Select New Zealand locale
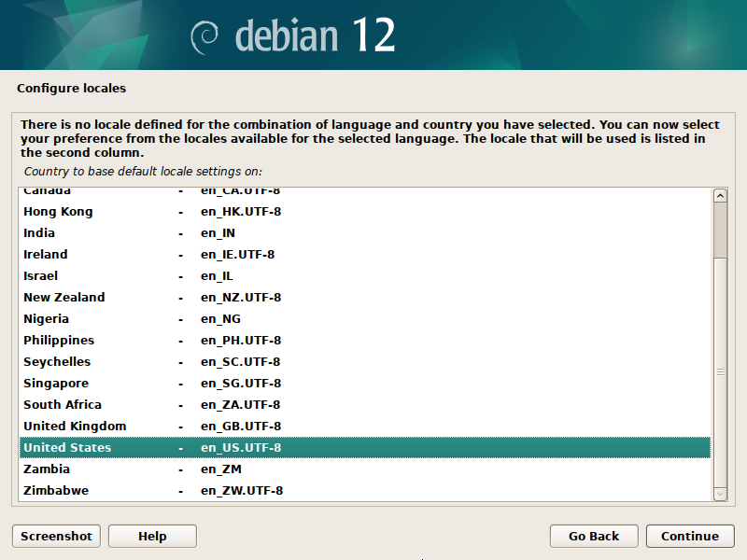 364,298
